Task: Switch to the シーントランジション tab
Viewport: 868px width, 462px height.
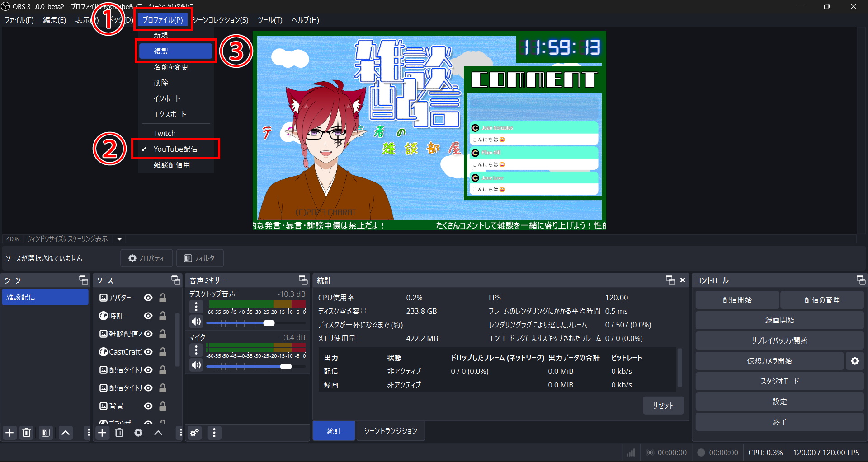Action: pos(391,431)
